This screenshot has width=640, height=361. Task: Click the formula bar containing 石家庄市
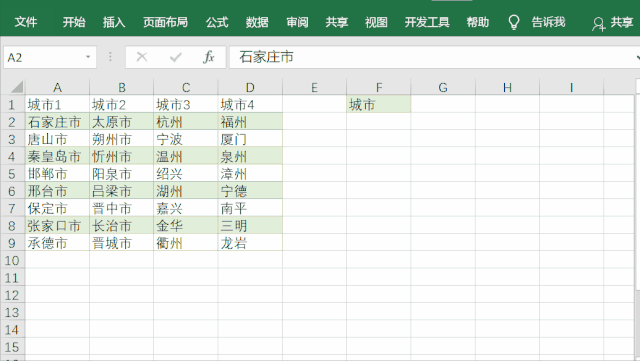(x=434, y=57)
